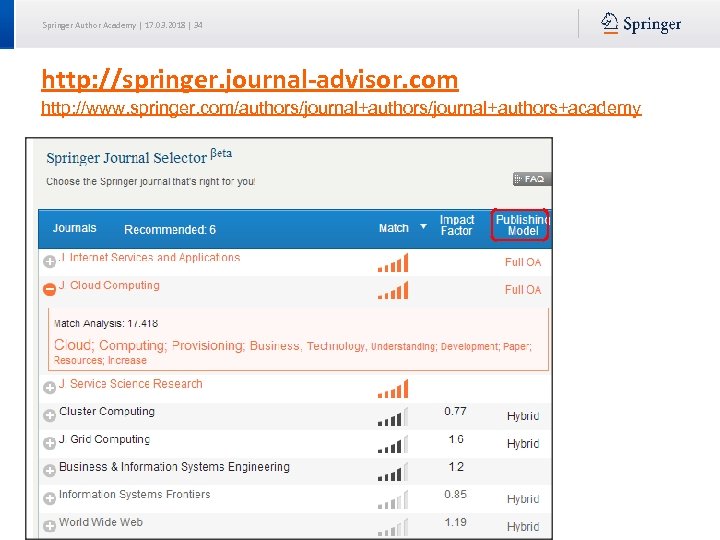Image resolution: width=720 pixels, height=540 pixels.
Task: Sort by the Match column header
Action: (x=394, y=228)
